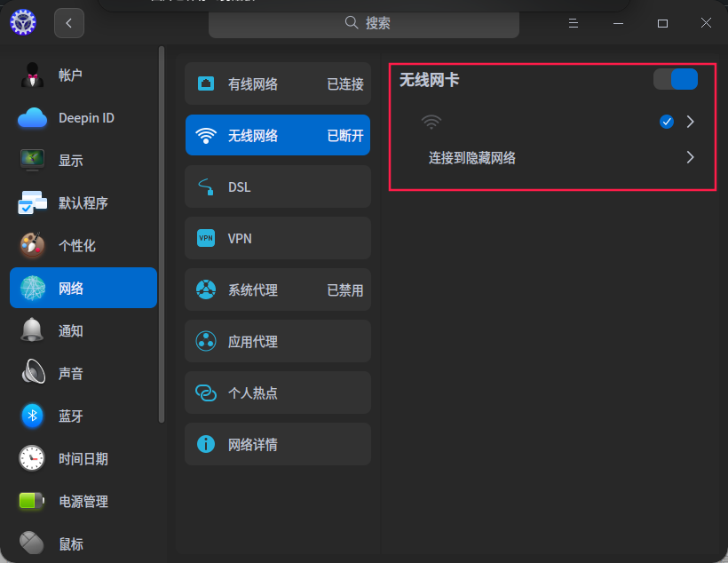Go back using the back arrow button

(x=69, y=23)
